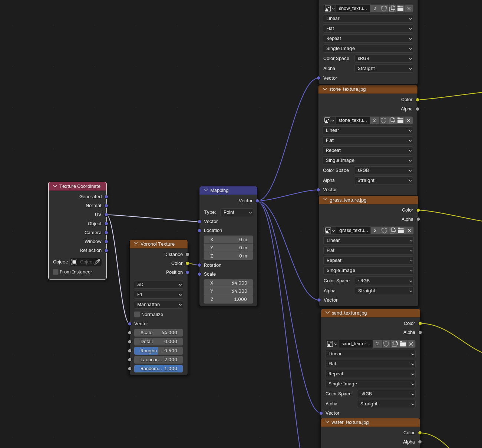Adjust the Roughness slider on Voronoi Texture
This screenshot has width=482, height=448.
click(x=158, y=351)
